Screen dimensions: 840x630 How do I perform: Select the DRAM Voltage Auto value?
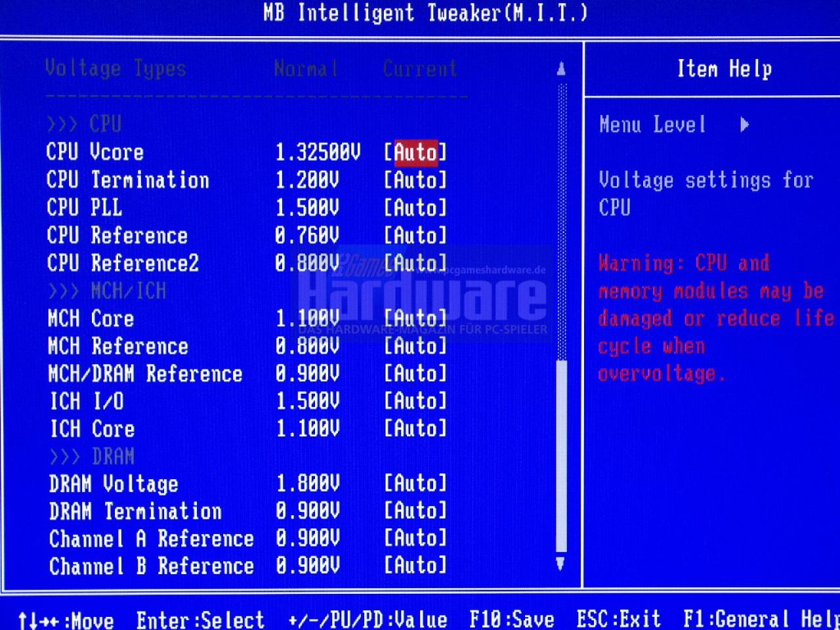415,483
